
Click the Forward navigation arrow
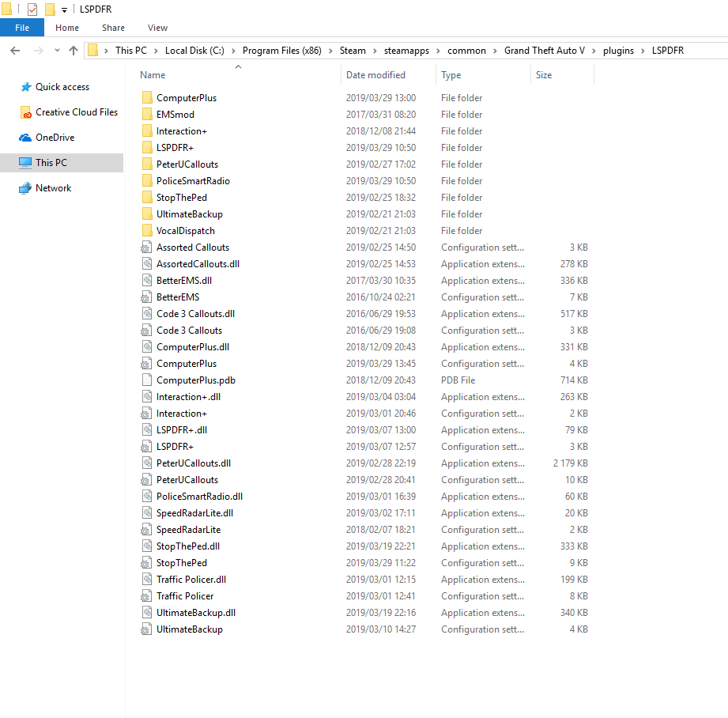[x=39, y=51]
